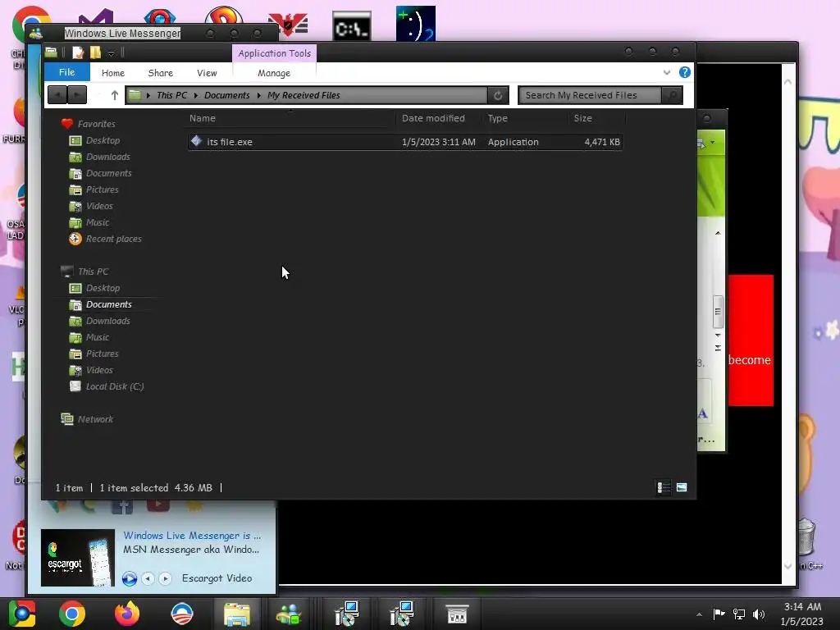Open Pictures under This PC
The image size is (840, 630).
pos(103,354)
